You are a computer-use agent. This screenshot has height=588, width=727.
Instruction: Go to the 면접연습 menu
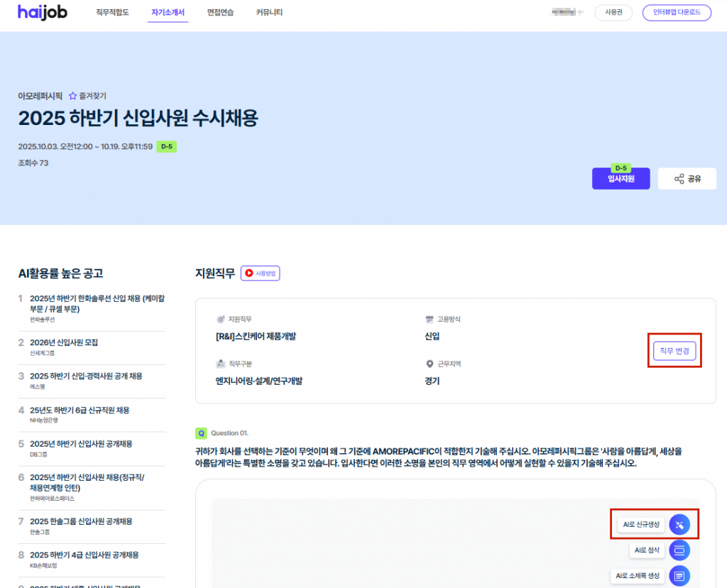(x=220, y=13)
